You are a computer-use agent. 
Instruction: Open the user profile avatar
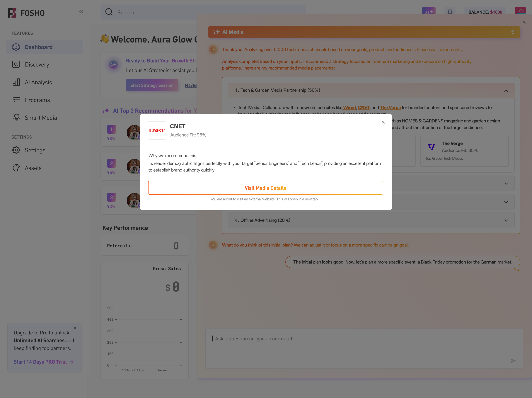[x=520, y=11]
